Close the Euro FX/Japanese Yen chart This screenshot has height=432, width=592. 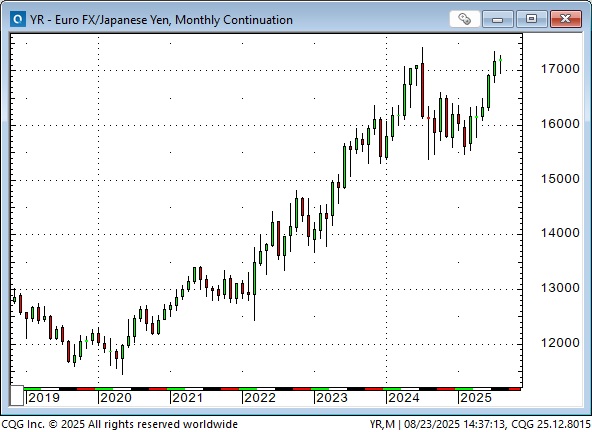[x=566, y=19]
